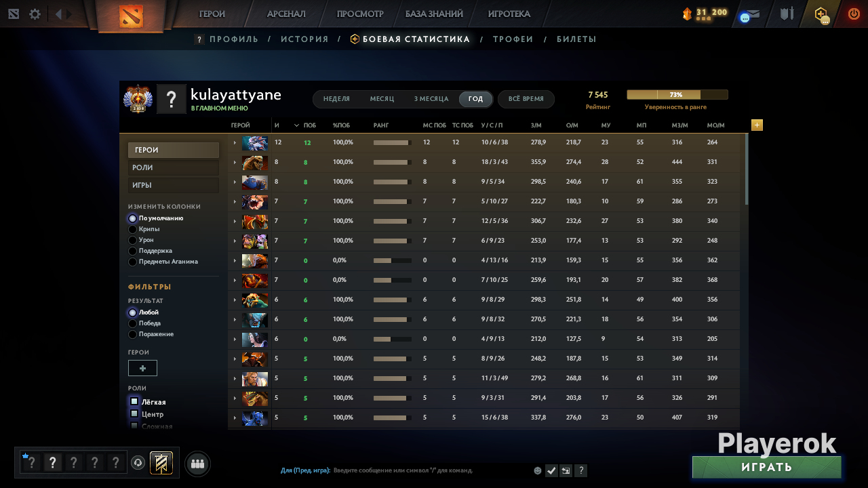Screen dimensions: 868x488
Task: Click the green ИГРАТЬ button
Action: click(x=767, y=467)
